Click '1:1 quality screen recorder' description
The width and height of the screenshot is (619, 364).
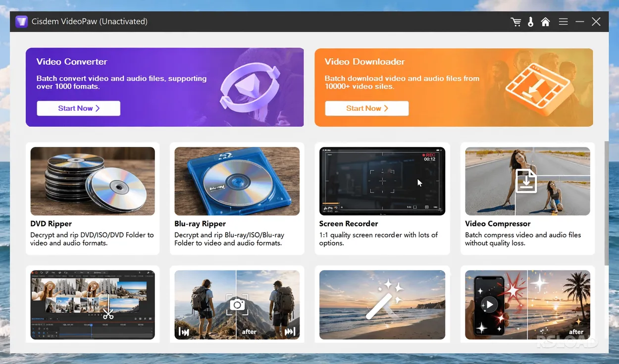[378, 239]
